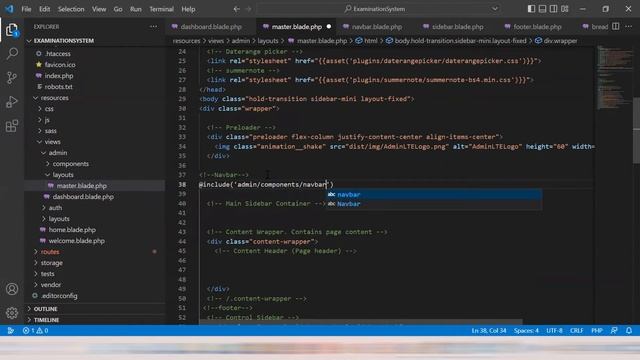Change indentation via Spaces: 4
640x360 pixels.
(526, 331)
